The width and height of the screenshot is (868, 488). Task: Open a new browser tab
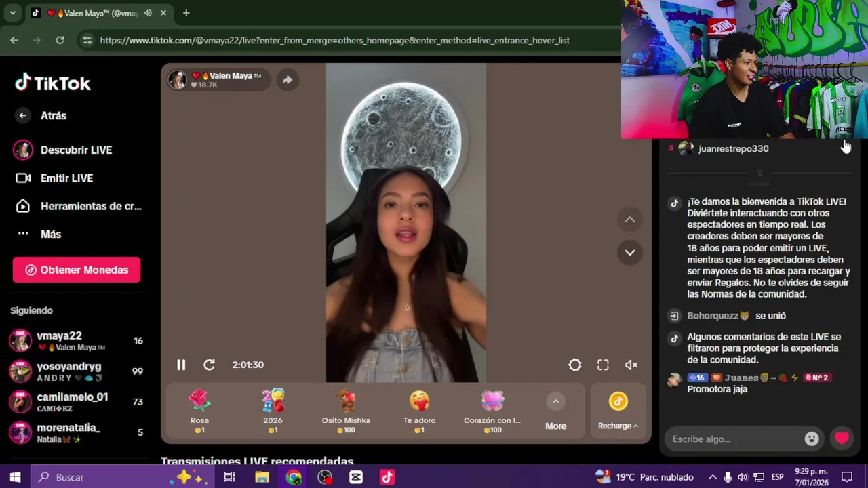click(x=186, y=13)
